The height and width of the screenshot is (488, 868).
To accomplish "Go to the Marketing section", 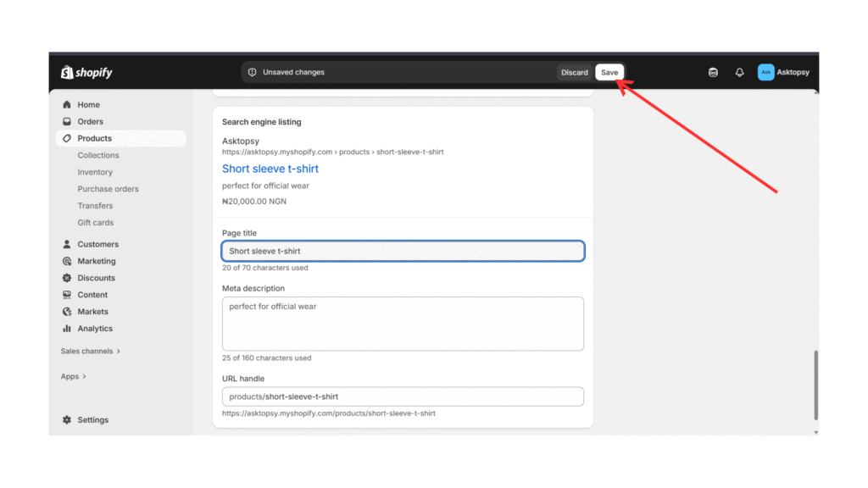I will coord(96,261).
